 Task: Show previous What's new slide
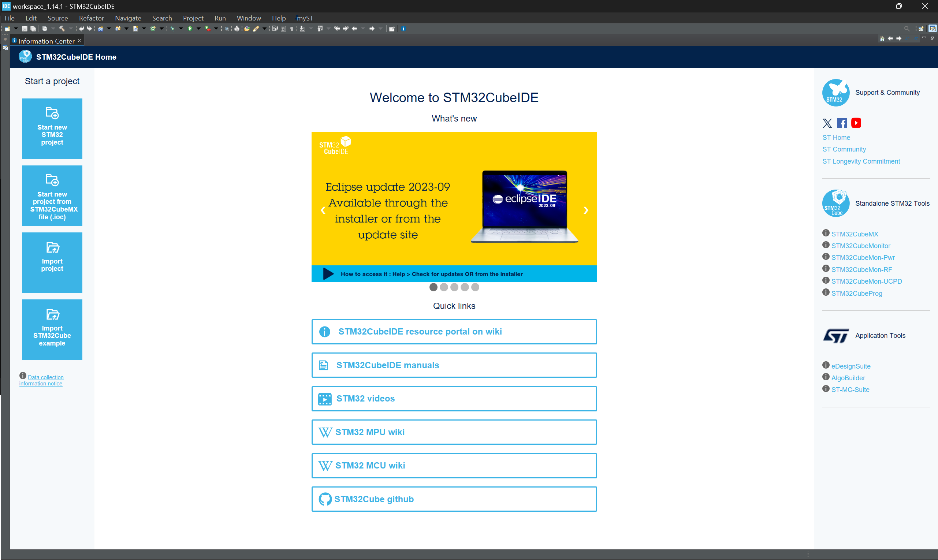pos(323,210)
